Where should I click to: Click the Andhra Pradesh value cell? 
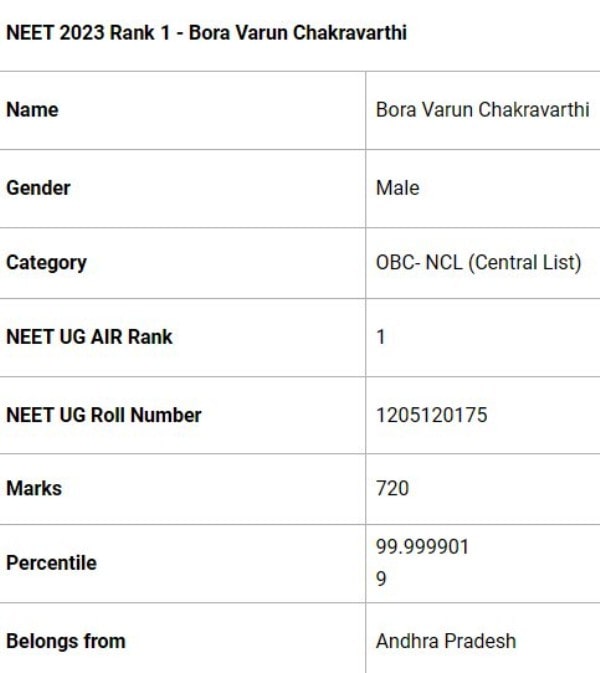point(446,641)
